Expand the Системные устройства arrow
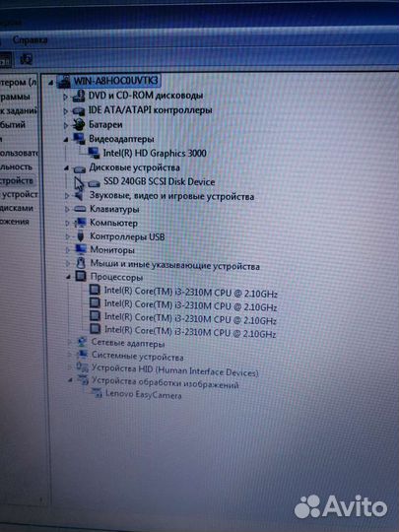 (x=70, y=356)
